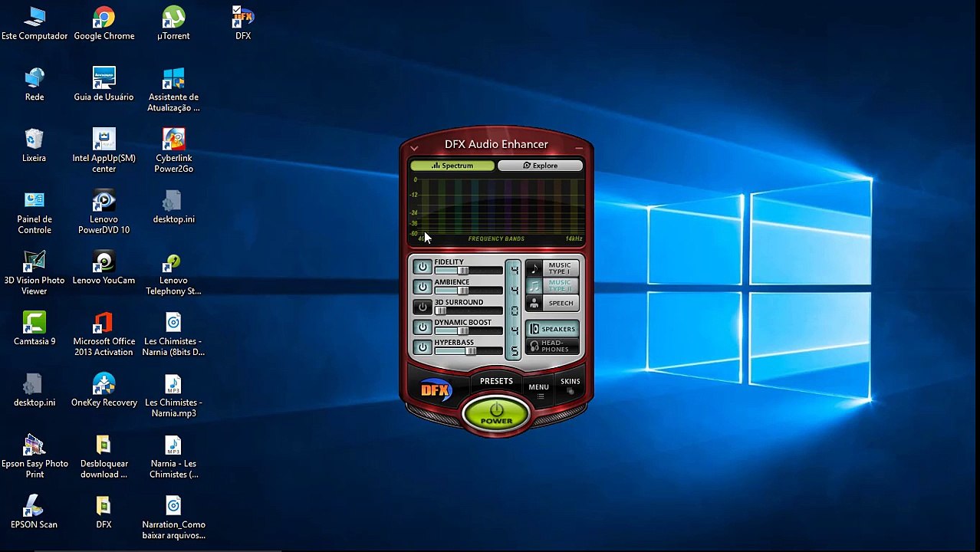Screen dimensions: 980x552
Task: Choose Speakers output
Action: (x=552, y=329)
